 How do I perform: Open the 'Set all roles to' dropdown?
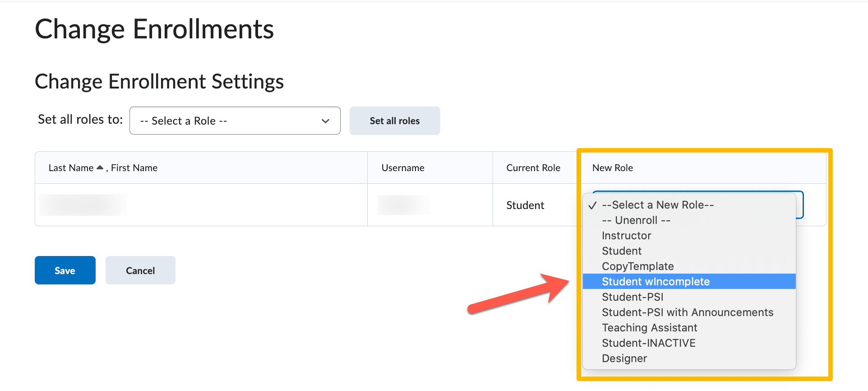[x=235, y=121]
